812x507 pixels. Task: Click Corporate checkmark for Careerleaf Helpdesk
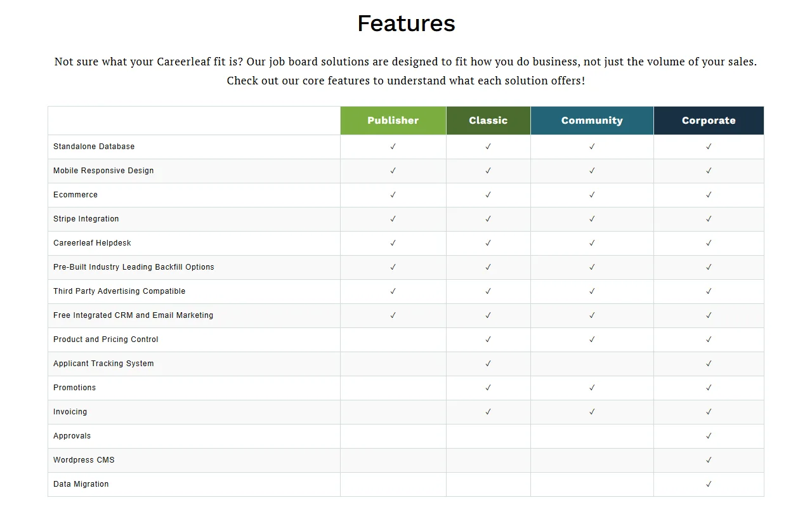pos(709,243)
